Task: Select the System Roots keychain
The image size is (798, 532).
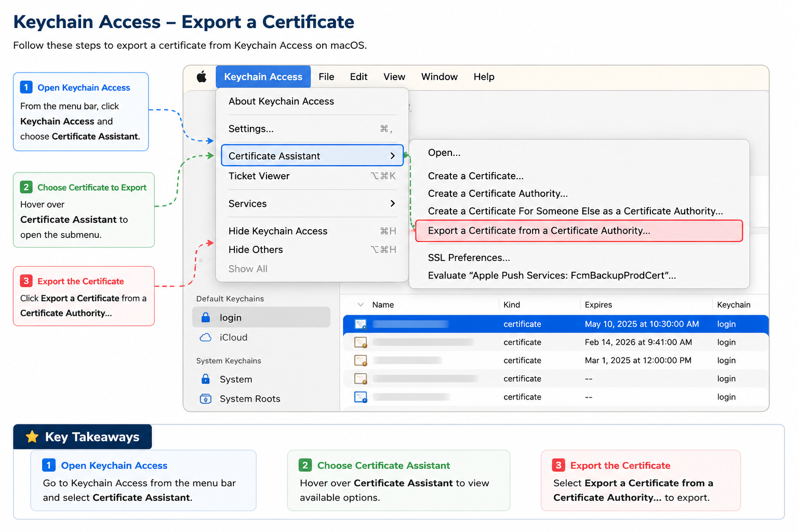Action: 261,398
